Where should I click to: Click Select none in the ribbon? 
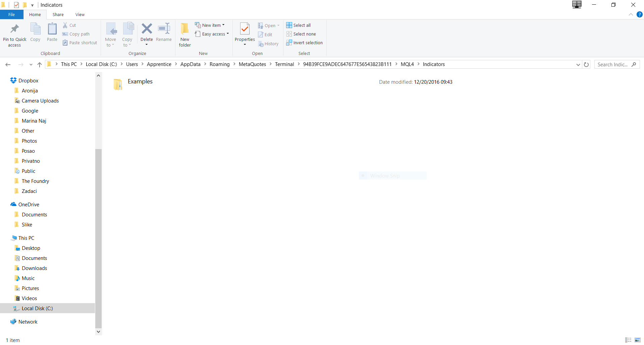(x=301, y=34)
